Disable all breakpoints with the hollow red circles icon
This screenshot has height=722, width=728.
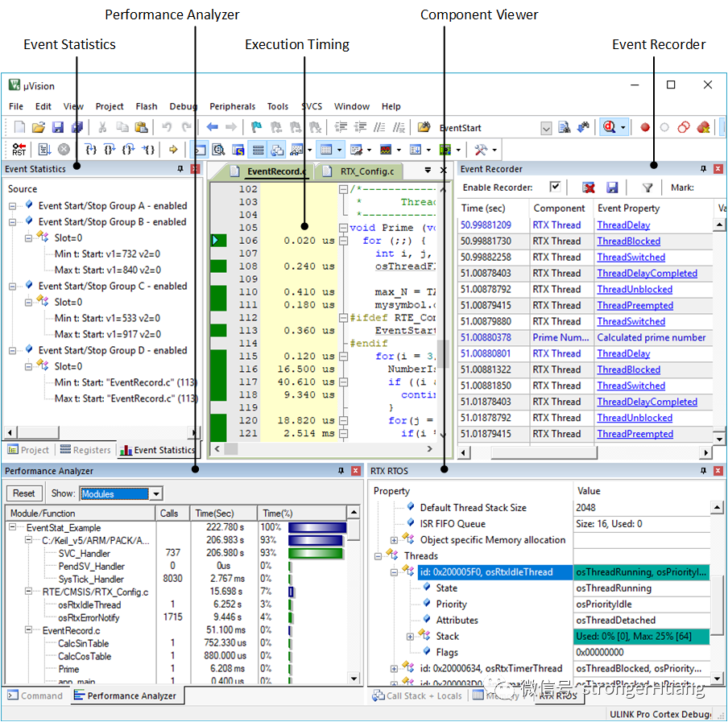click(684, 127)
